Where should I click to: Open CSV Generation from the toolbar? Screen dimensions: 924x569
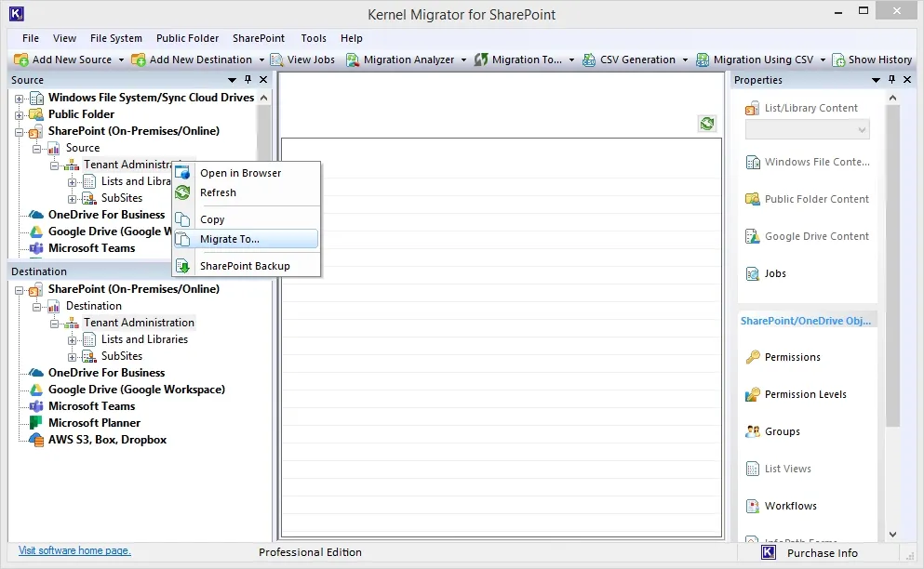[629, 60]
